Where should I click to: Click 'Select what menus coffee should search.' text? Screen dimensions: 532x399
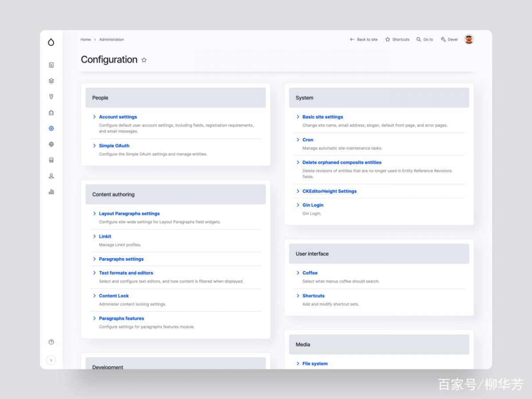pos(340,282)
